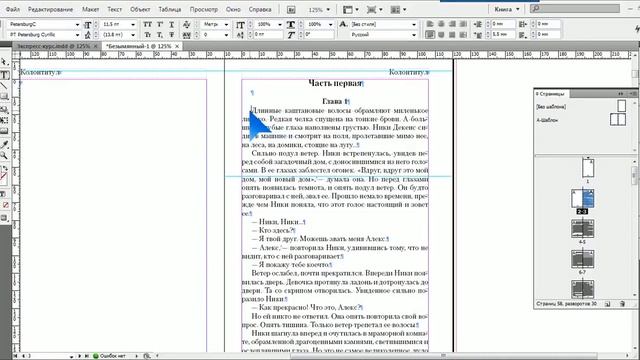Image resolution: width=640 pixels, height=360 pixels.
Task: Click the right indent icon
Action: pos(523,24)
